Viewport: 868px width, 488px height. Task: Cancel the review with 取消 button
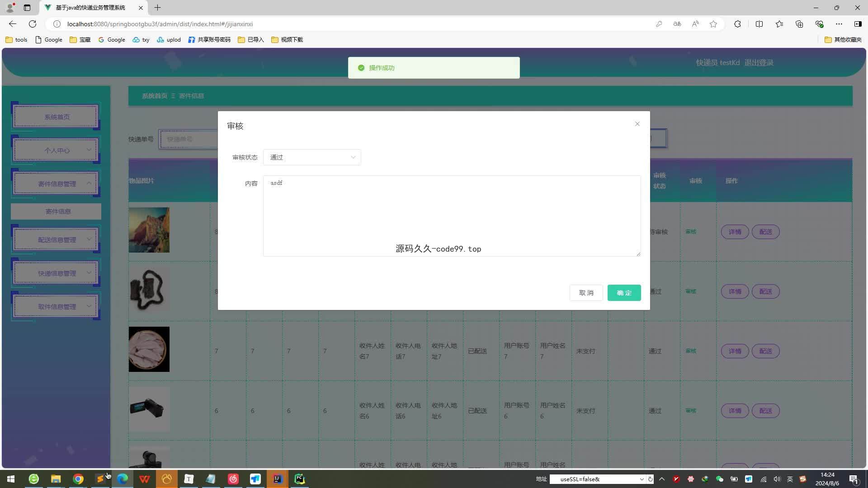coord(586,293)
